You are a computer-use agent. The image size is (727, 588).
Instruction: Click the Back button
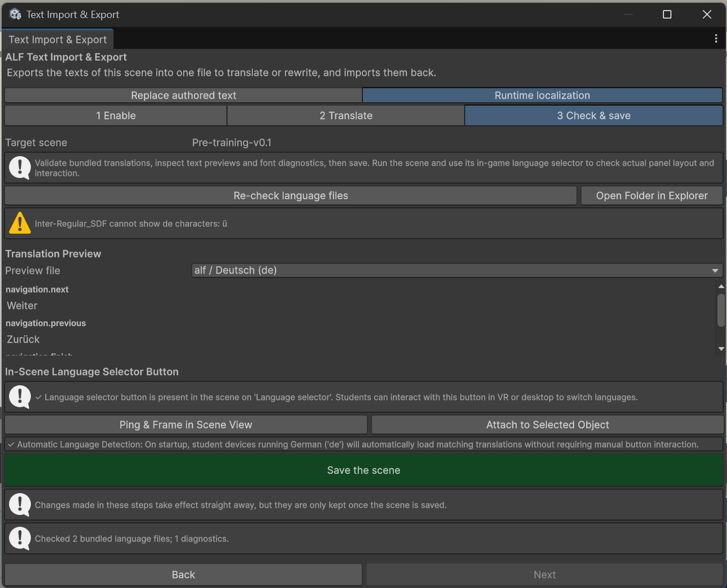[x=183, y=575]
